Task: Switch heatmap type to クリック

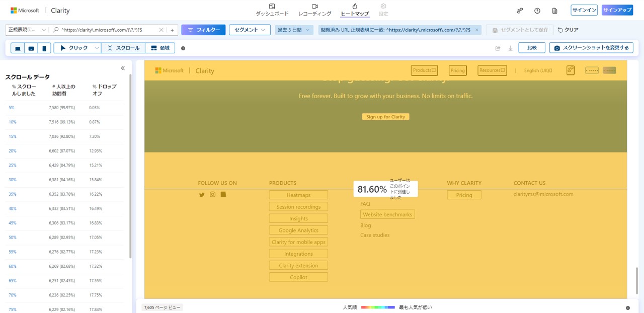Action: point(73,48)
